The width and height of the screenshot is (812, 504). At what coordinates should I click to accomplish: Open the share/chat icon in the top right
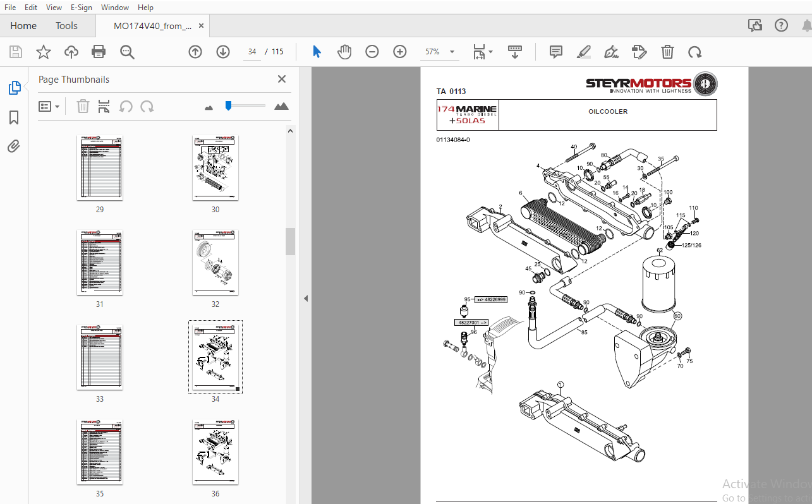click(x=755, y=26)
